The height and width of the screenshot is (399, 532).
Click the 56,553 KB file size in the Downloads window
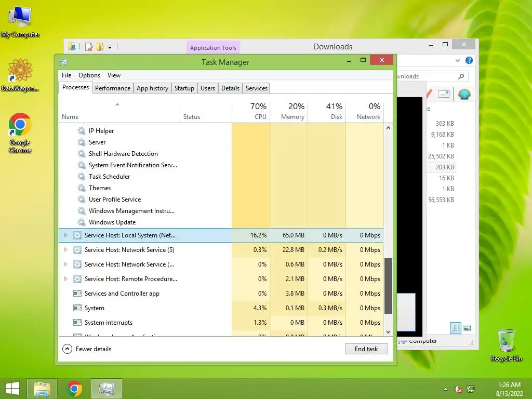441,200
